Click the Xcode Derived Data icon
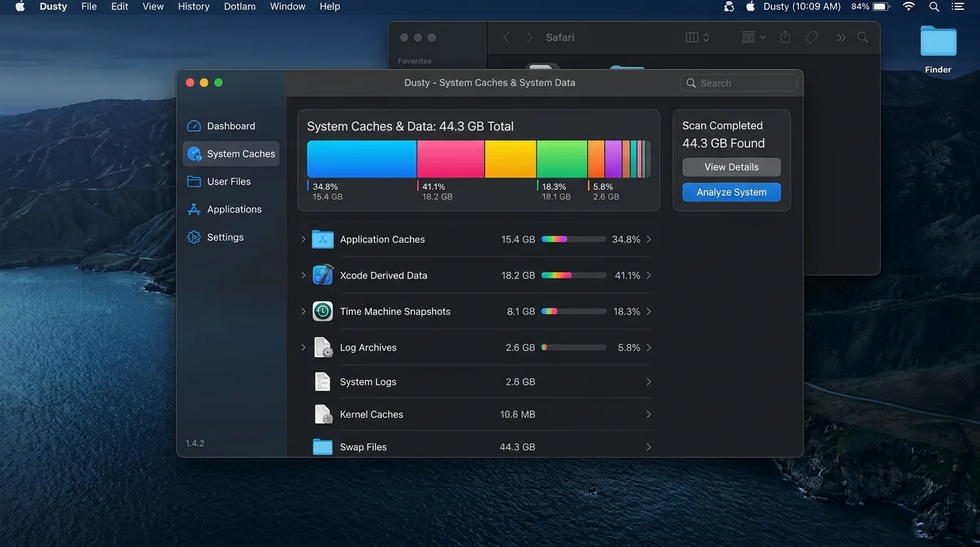 point(323,275)
